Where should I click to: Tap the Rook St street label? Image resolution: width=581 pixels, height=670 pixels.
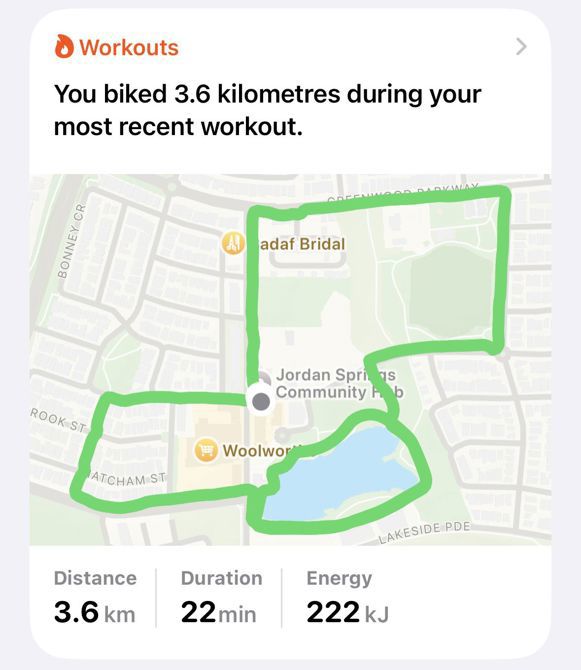(58, 420)
